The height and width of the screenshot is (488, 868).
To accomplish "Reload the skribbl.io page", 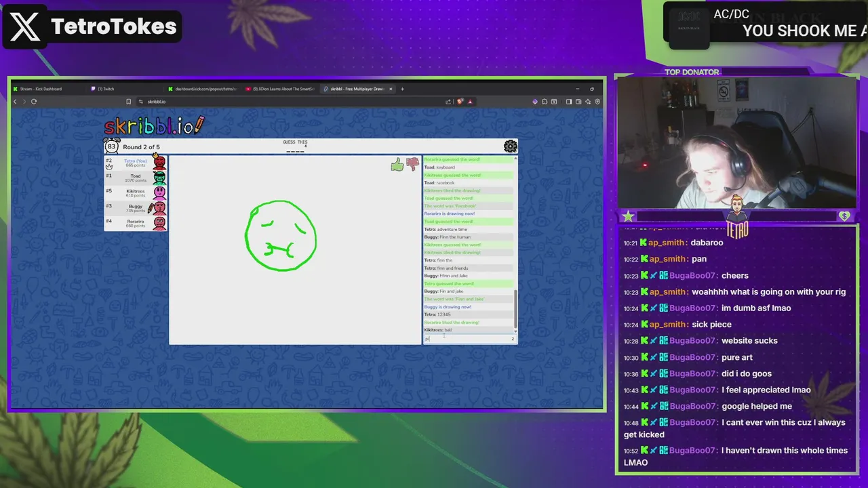I will click(34, 102).
